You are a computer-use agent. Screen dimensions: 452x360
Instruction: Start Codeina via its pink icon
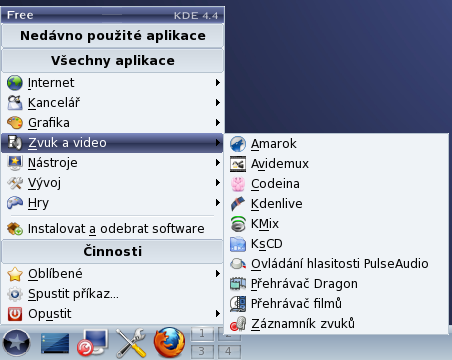click(x=238, y=184)
